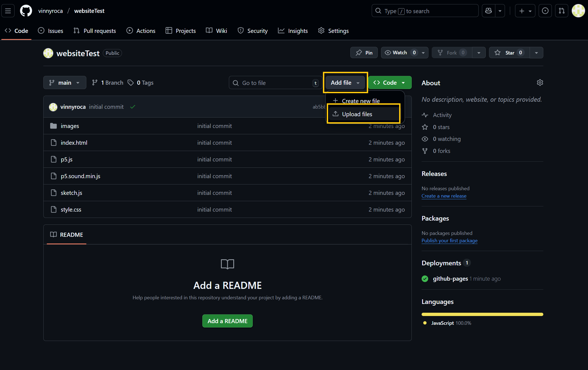View your notifications icon
588x370 pixels.
point(545,11)
